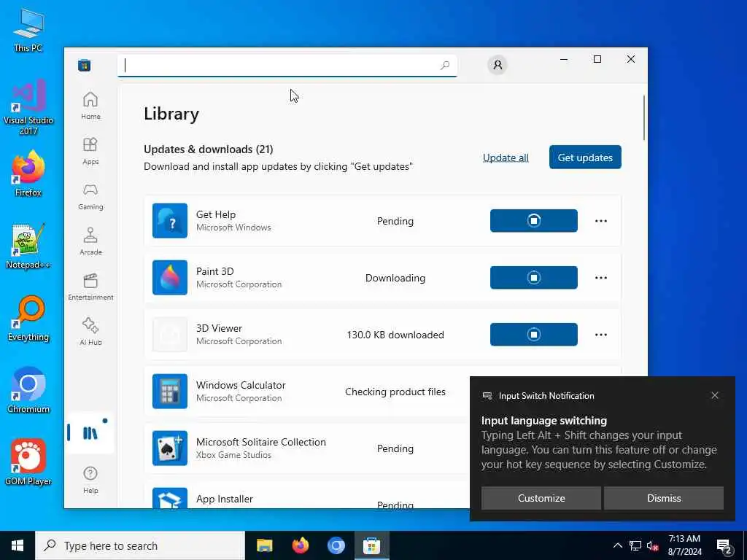Screen dimensions: 747x560
Task: Click the Microsoft Solitaire Collection icon
Action: (170, 448)
